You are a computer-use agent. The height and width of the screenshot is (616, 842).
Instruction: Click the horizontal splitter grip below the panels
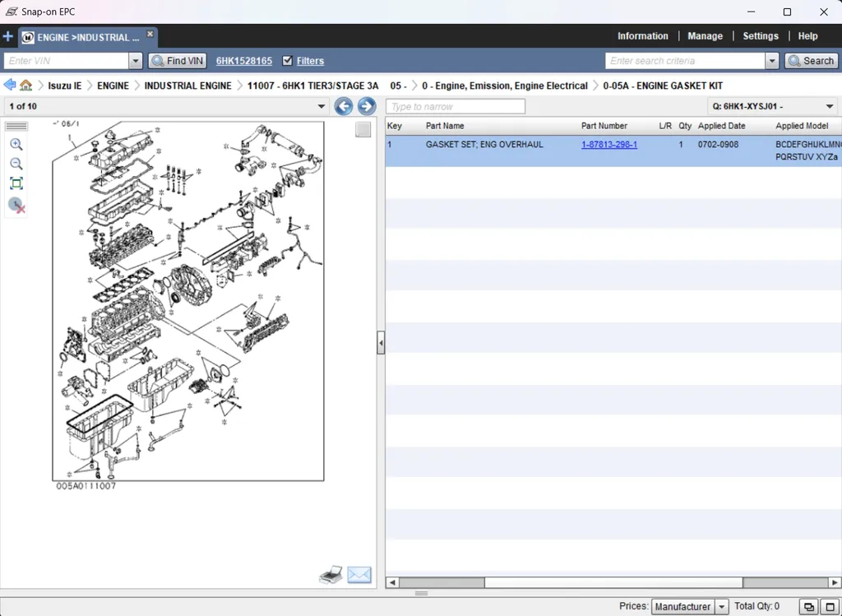click(x=422, y=593)
